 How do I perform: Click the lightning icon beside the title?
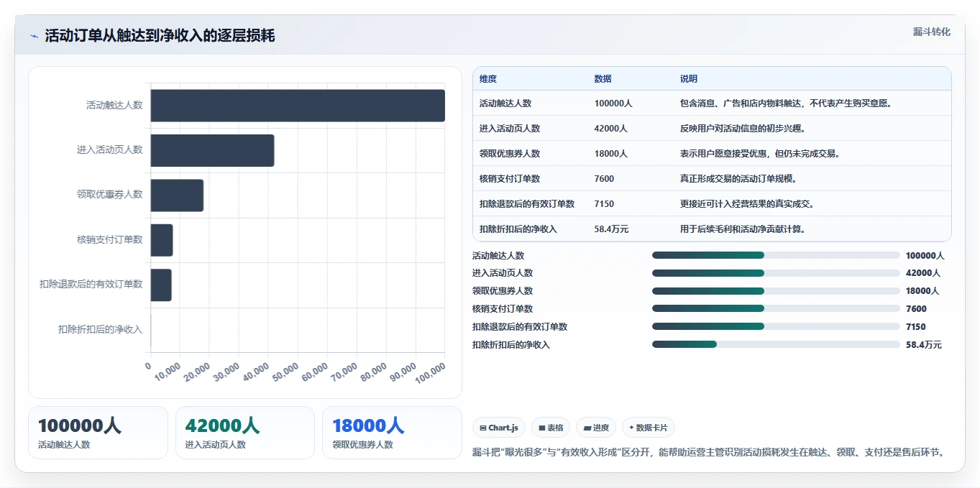pos(35,36)
